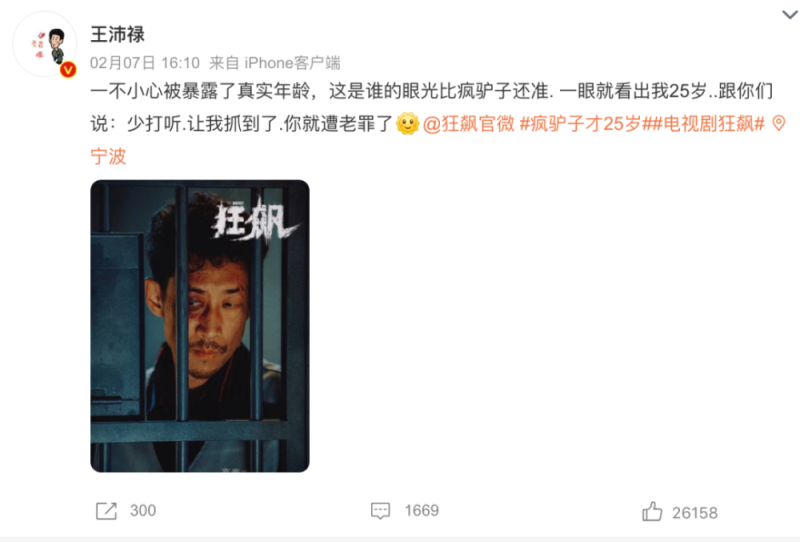Enlarge the 狂飙 poster image thumbnail

click(200, 326)
